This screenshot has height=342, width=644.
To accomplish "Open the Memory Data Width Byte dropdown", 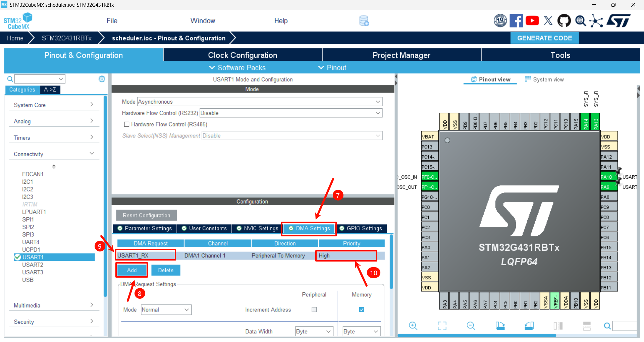I will (x=362, y=331).
